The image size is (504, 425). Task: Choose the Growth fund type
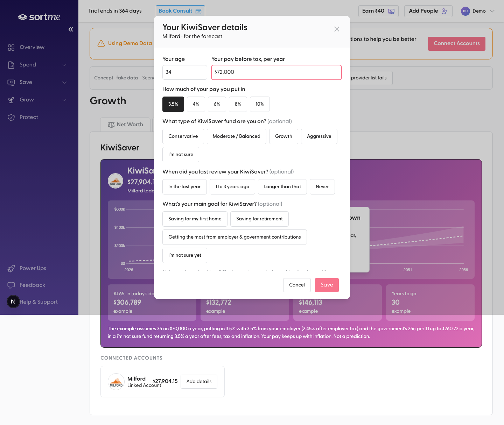coord(283,136)
